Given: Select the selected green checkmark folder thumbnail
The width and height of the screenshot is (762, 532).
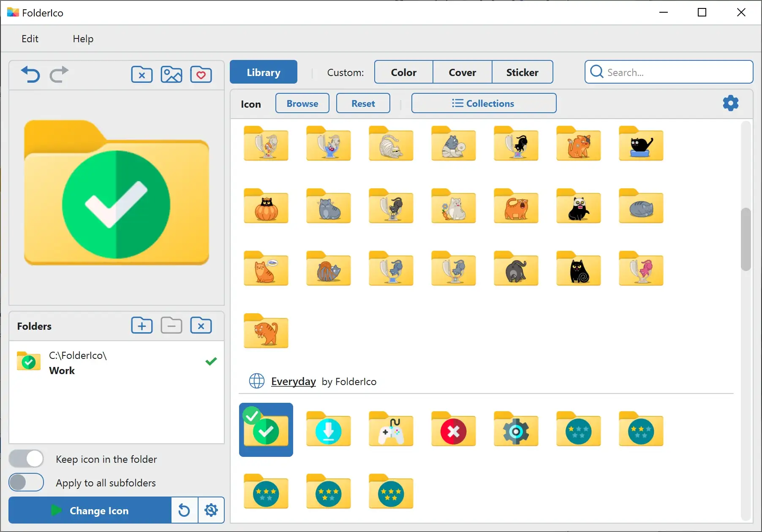Looking at the screenshot, I should [266, 430].
